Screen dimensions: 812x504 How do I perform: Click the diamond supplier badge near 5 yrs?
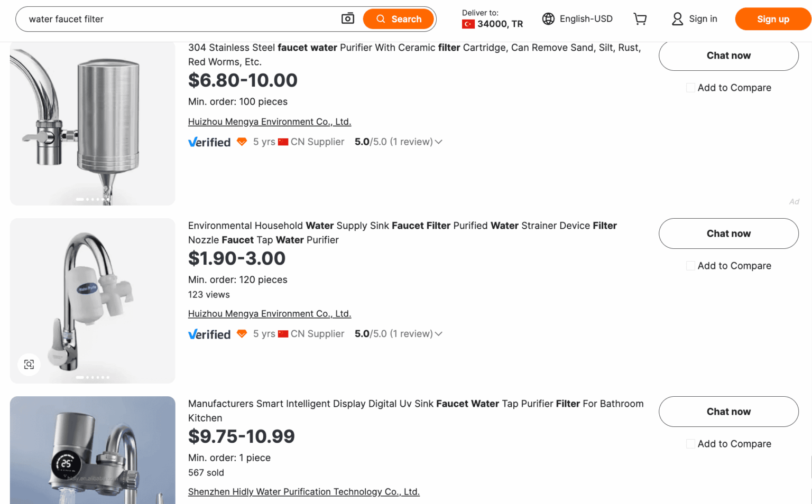[x=242, y=142]
